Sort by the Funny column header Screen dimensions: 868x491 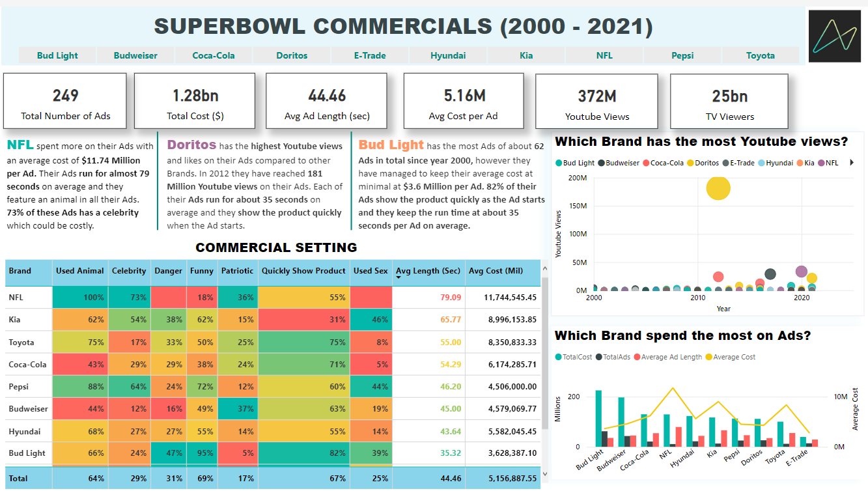[x=202, y=271]
